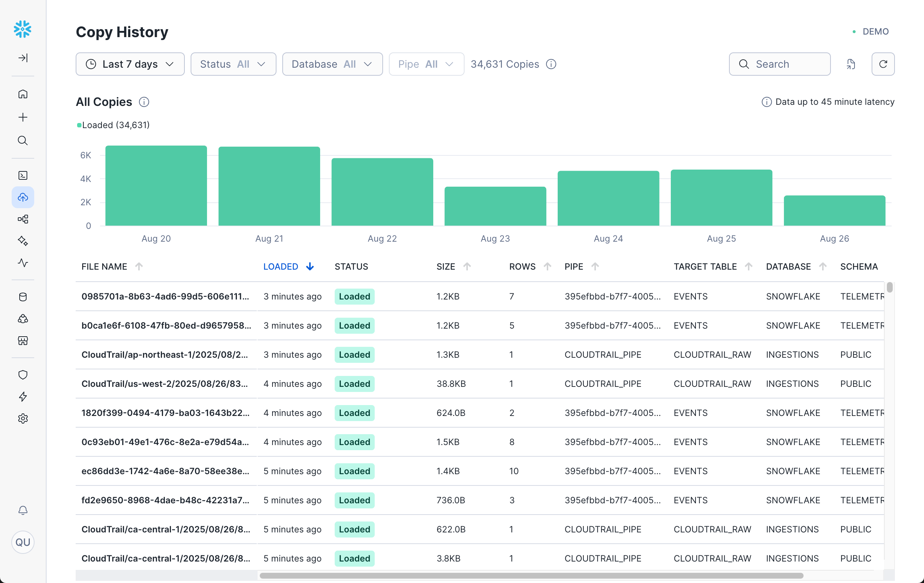This screenshot has width=924, height=583.
Task: Open the Last 7 days time filter
Action: (x=130, y=64)
